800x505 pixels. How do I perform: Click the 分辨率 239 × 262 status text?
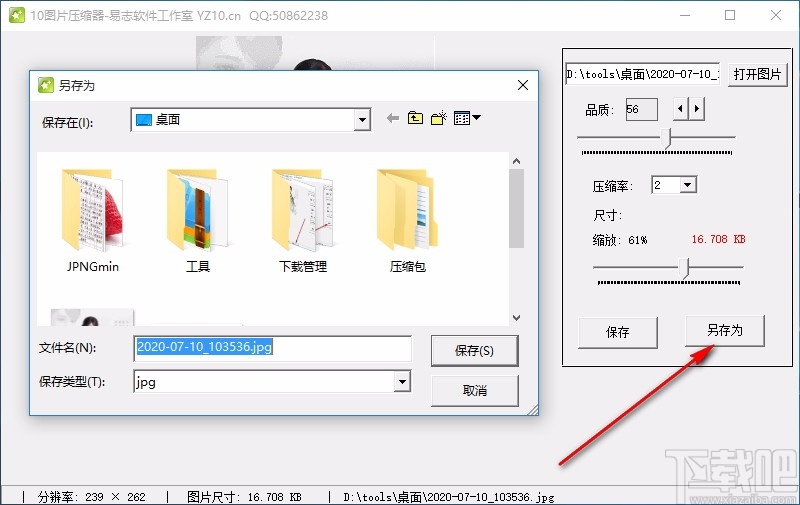coord(91,497)
